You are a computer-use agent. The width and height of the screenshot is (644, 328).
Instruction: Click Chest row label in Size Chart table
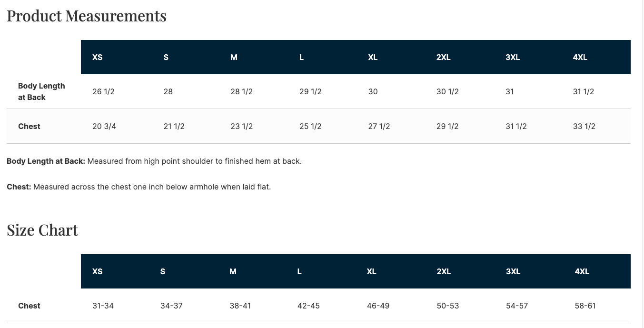pyautogui.click(x=29, y=306)
